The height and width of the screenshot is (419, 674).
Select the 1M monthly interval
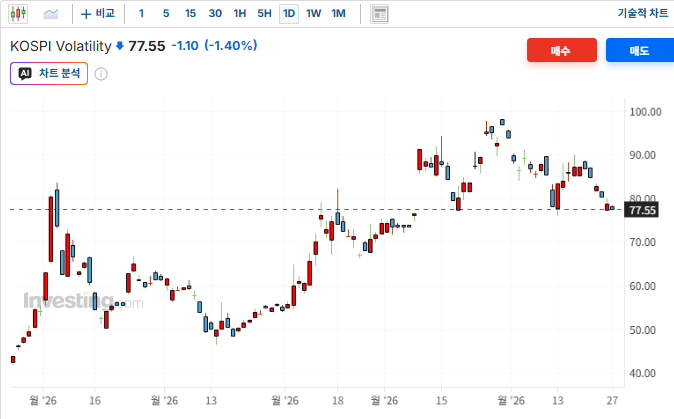pyautogui.click(x=338, y=14)
